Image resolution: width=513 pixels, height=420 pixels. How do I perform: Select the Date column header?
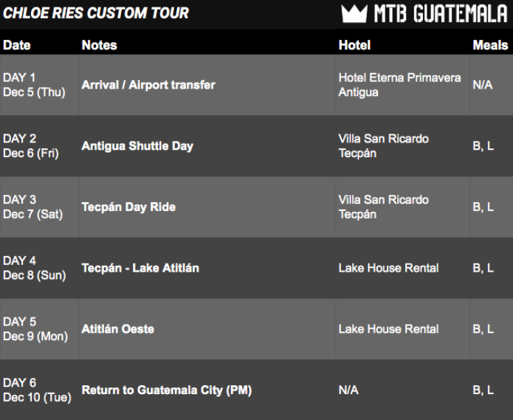click(17, 45)
